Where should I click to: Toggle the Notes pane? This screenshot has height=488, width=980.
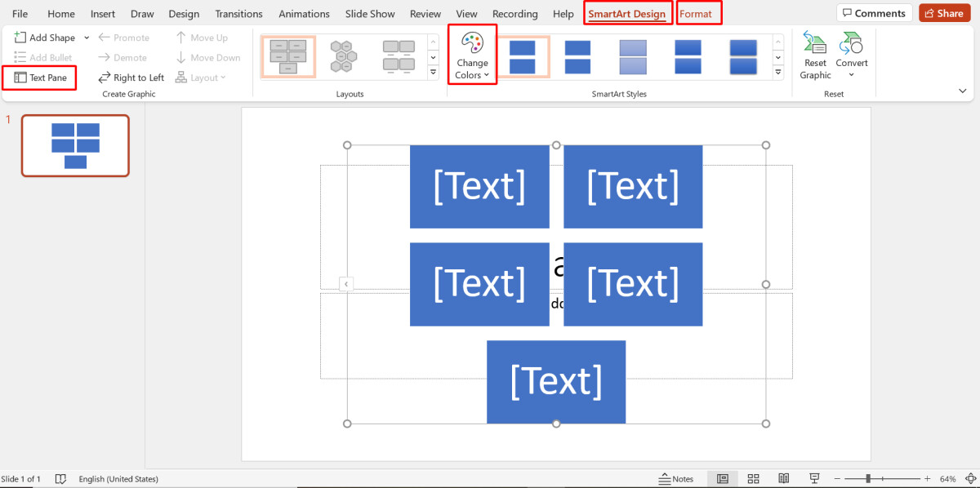(676, 479)
